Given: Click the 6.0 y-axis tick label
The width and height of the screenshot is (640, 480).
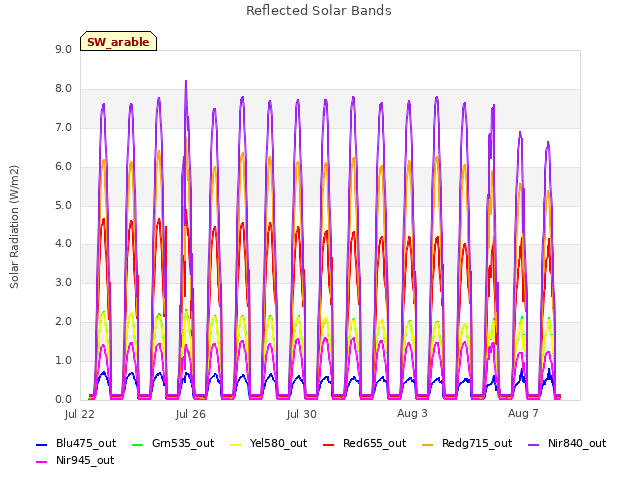Looking at the screenshot, I should coord(63,167).
